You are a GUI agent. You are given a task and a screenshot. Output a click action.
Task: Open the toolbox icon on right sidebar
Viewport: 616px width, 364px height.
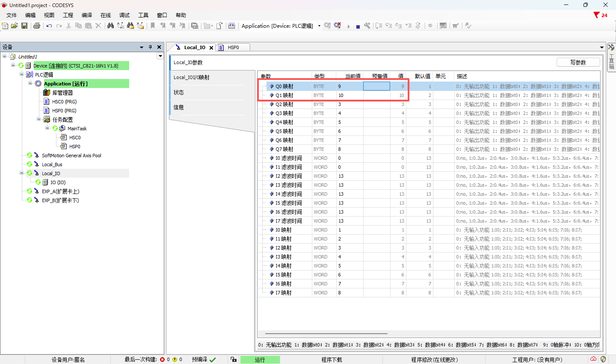coord(611,47)
